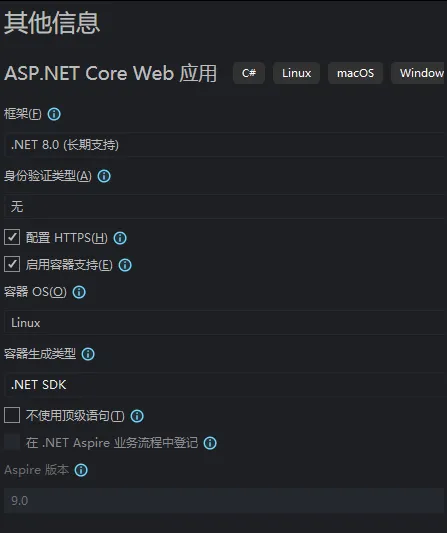Screen dimensions: 447x533
Task: Open the 身份验证类型 dropdown showing 无
Action: click(225, 207)
